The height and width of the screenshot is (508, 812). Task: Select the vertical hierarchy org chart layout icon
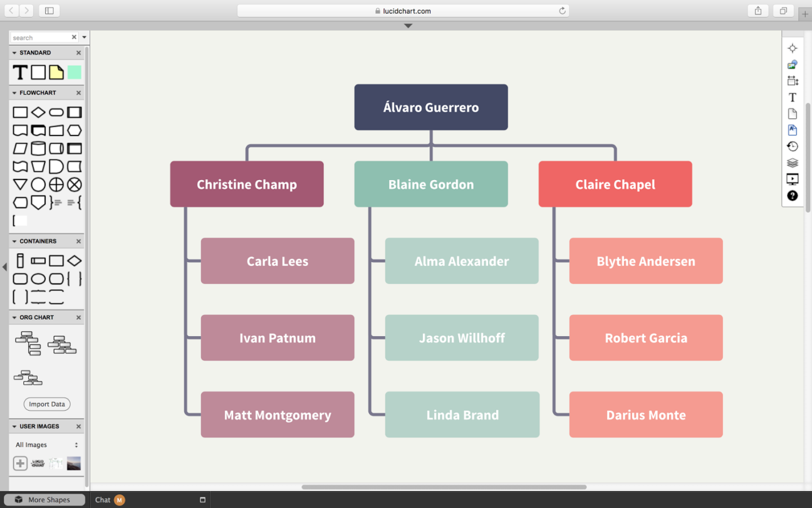click(28, 343)
